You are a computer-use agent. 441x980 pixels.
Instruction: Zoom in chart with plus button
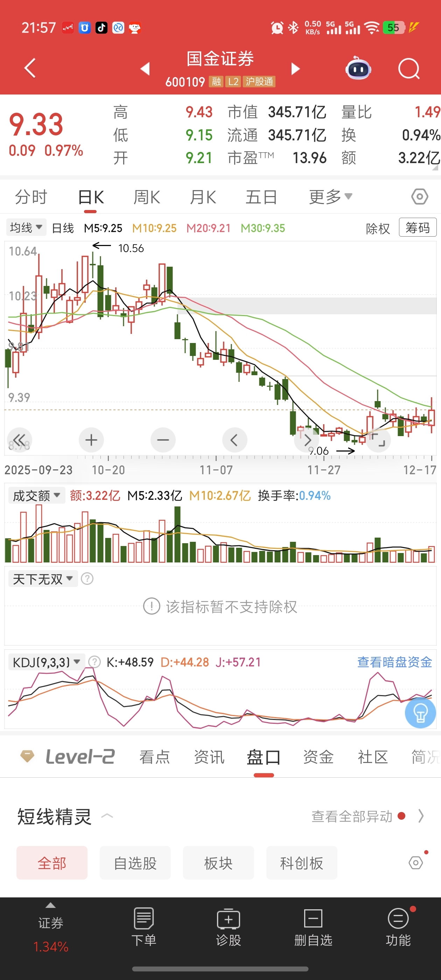91,440
